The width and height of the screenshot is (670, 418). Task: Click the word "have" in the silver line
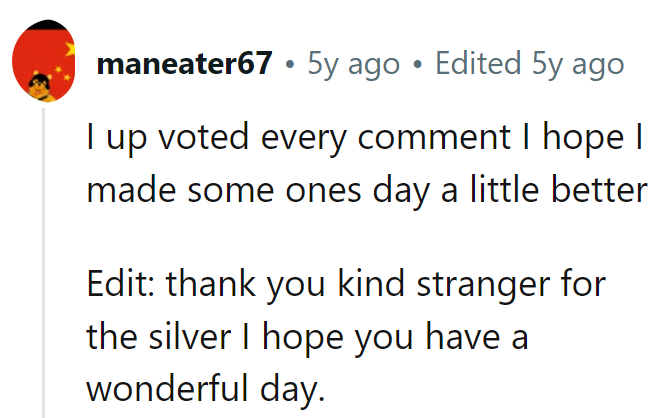click(x=462, y=337)
